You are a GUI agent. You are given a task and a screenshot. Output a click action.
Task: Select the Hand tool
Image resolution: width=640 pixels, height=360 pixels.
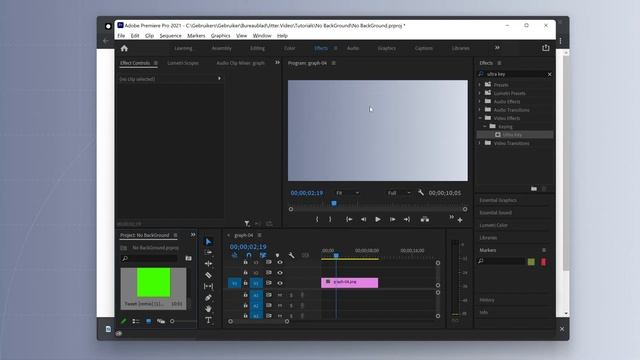[208, 309]
